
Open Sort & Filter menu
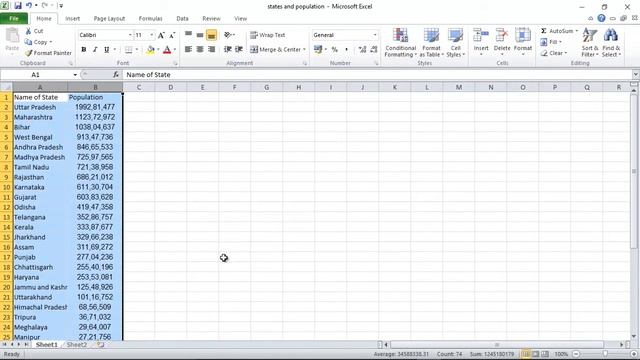[590, 43]
